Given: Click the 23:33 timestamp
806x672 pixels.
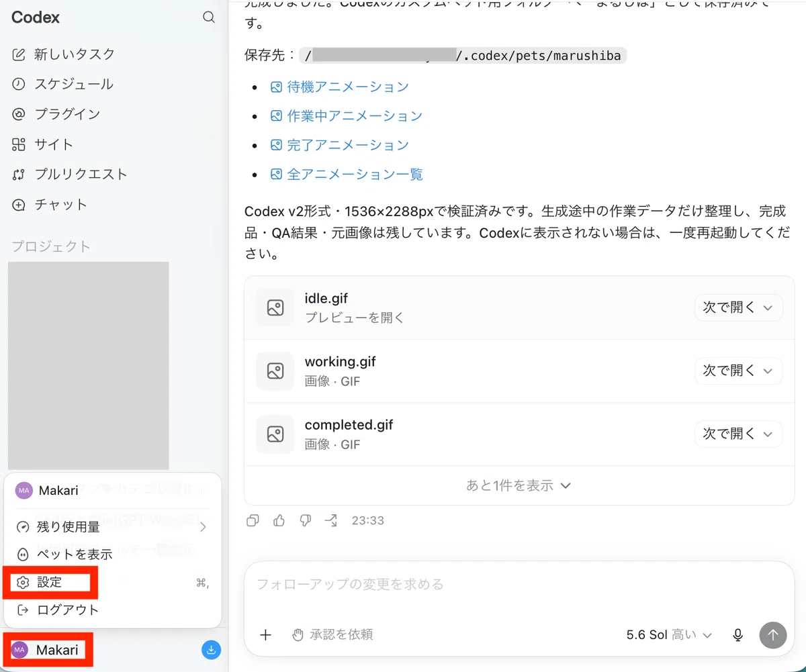Looking at the screenshot, I should [368, 520].
